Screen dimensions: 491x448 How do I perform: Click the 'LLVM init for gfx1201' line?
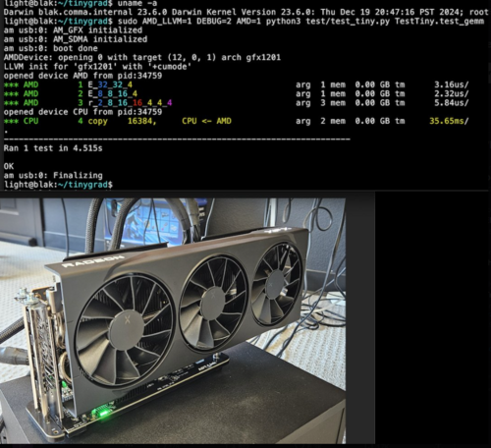(x=97, y=67)
